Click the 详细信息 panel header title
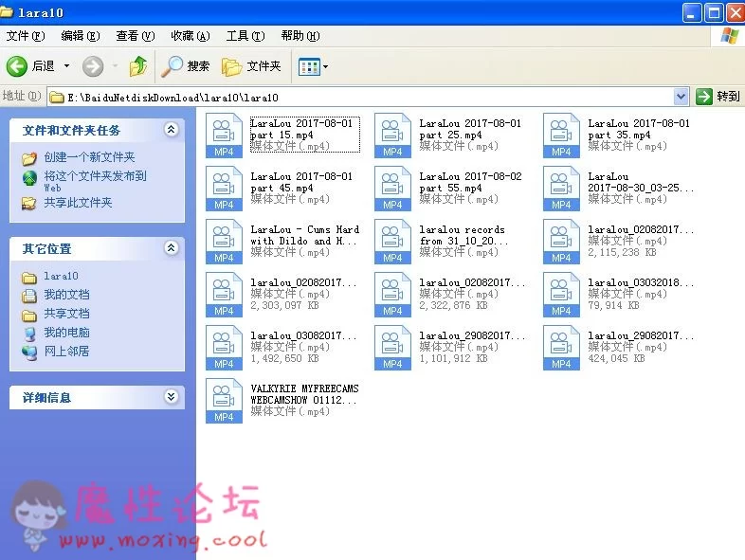This screenshot has width=745, height=560. [x=46, y=397]
